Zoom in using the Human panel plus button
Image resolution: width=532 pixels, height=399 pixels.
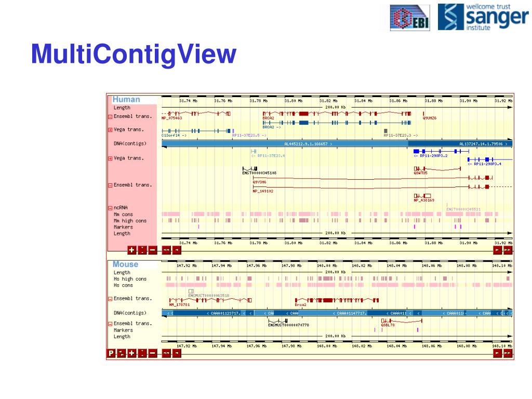point(131,250)
